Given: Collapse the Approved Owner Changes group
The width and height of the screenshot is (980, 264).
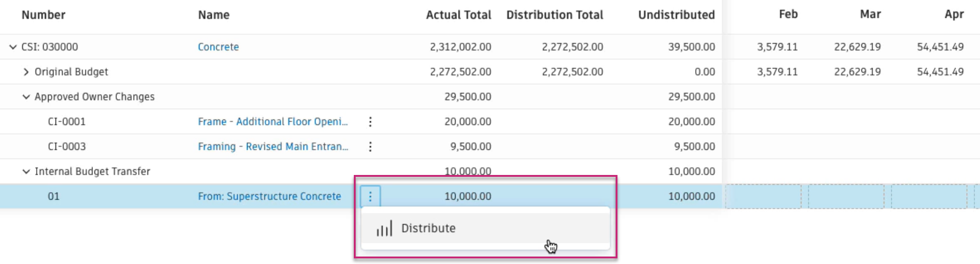Looking at the screenshot, I should pos(26,97).
